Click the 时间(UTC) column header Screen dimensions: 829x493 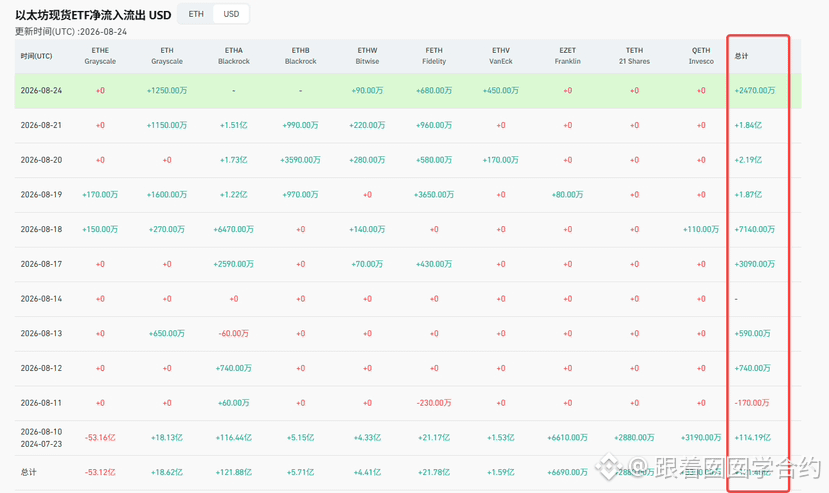pyautogui.click(x=36, y=56)
